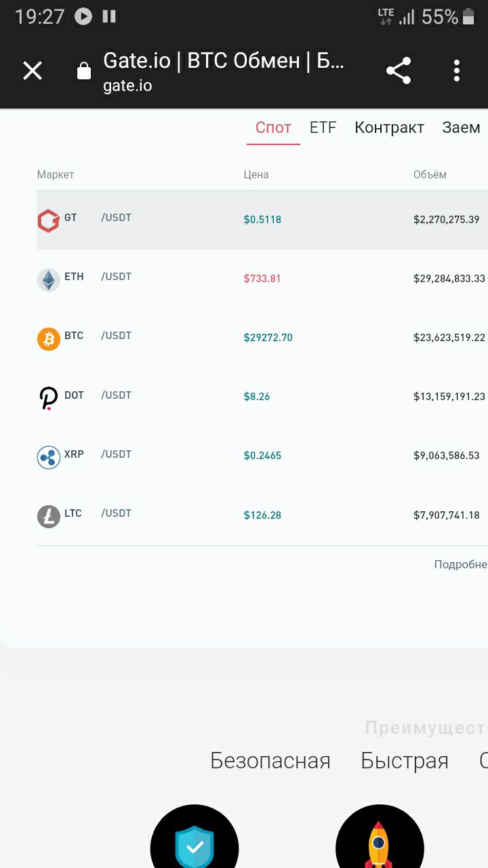Sort by the Объём column header
This screenshot has width=488, height=868.
430,174
